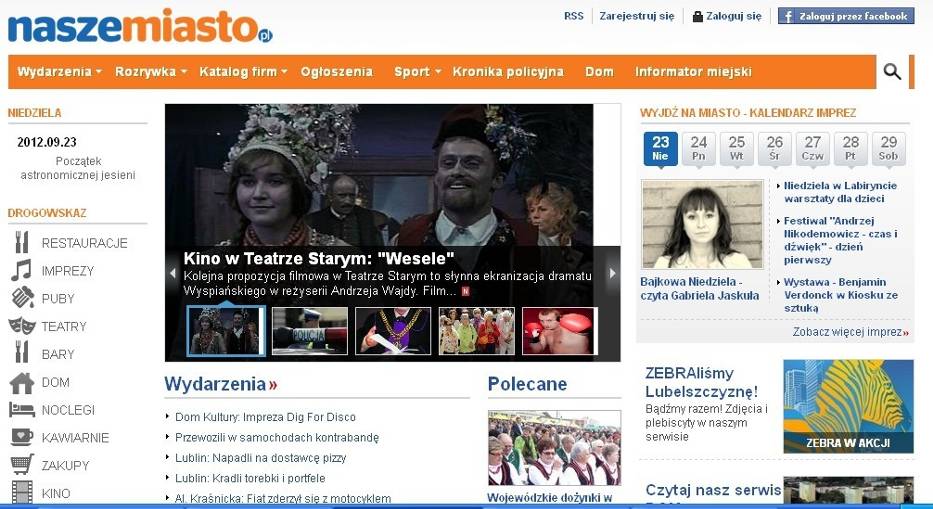Click the Kawiarnie coffee cup icon
The height and width of the screenshot is (509, 933).
click(x=22, y=437)
